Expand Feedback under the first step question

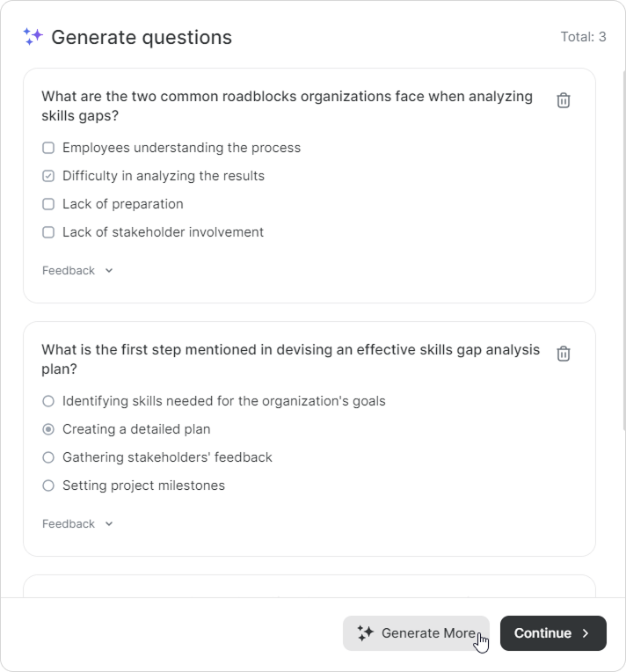pos(77,524)
